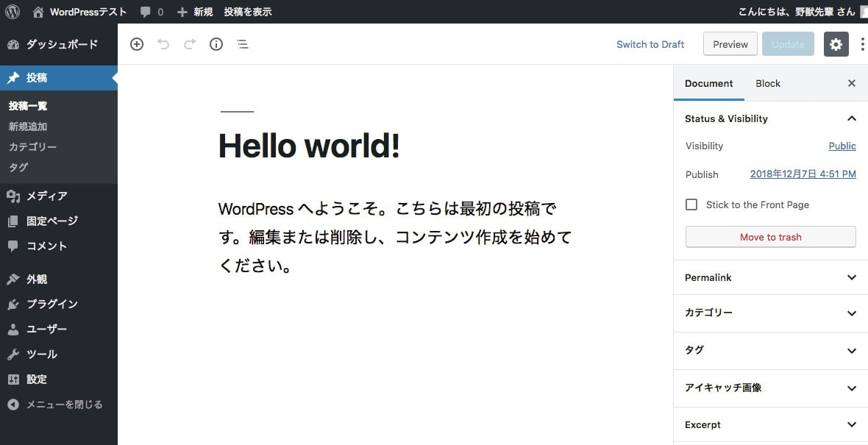Screen dimensions: 868x445
Task: Open ダッシュボード in the sidebar
Action: (59, 44)
